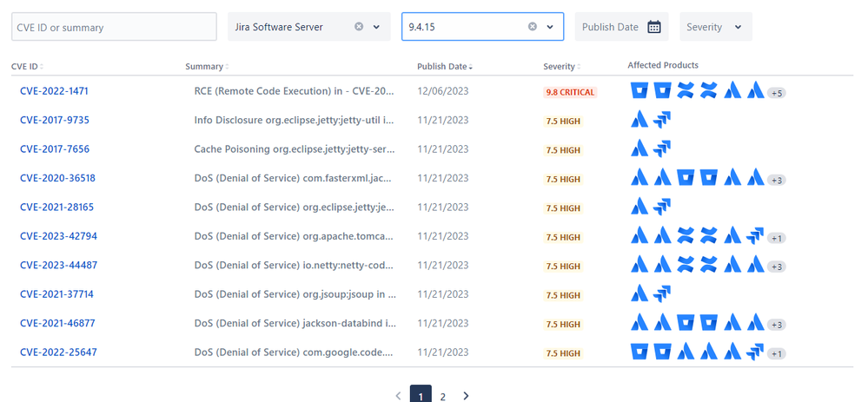The height and width of the screenshot is (402, 868).
Task: Click Jira Software icon in CVE-2021-28165 row
Action: click(x=662, y=207)
